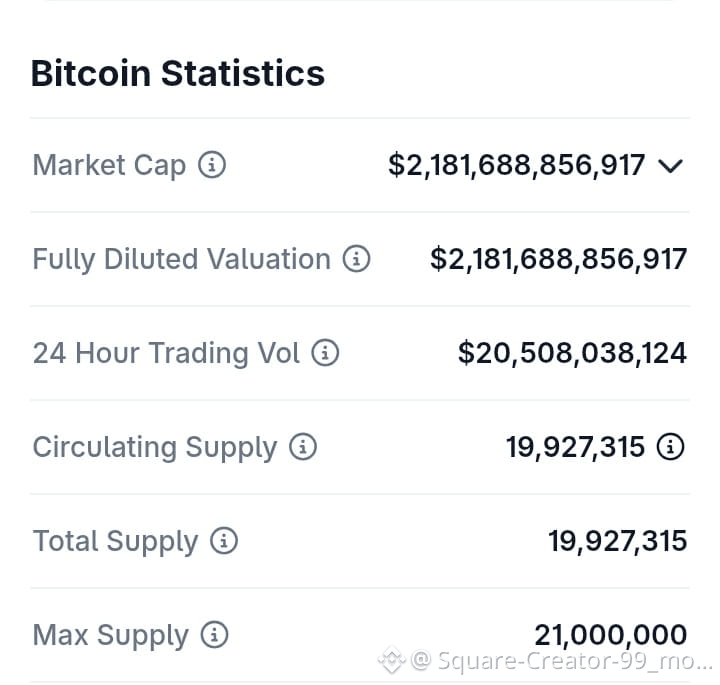Click the Circulating Supply label text
This screenshot has width=720, height=685.
point(155,448)
